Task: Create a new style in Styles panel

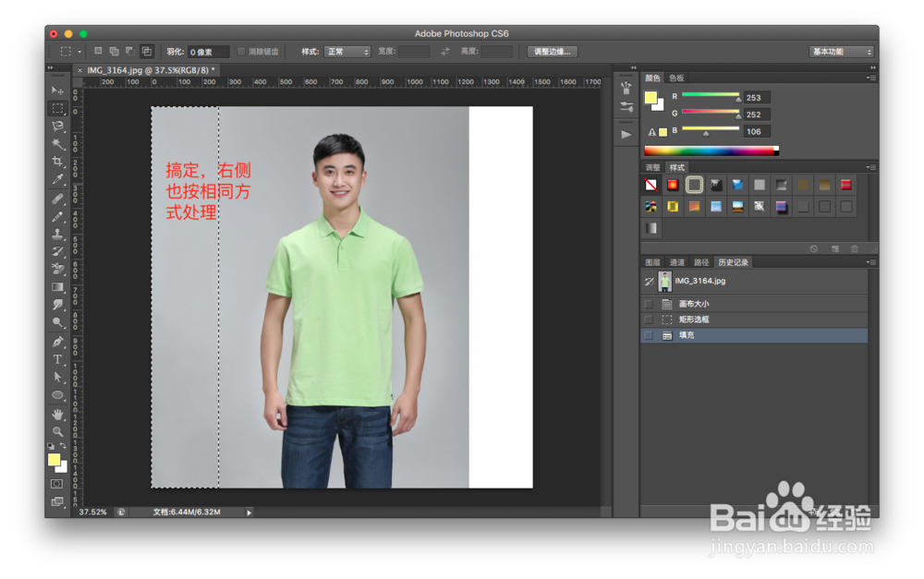Action: point(835,248)
